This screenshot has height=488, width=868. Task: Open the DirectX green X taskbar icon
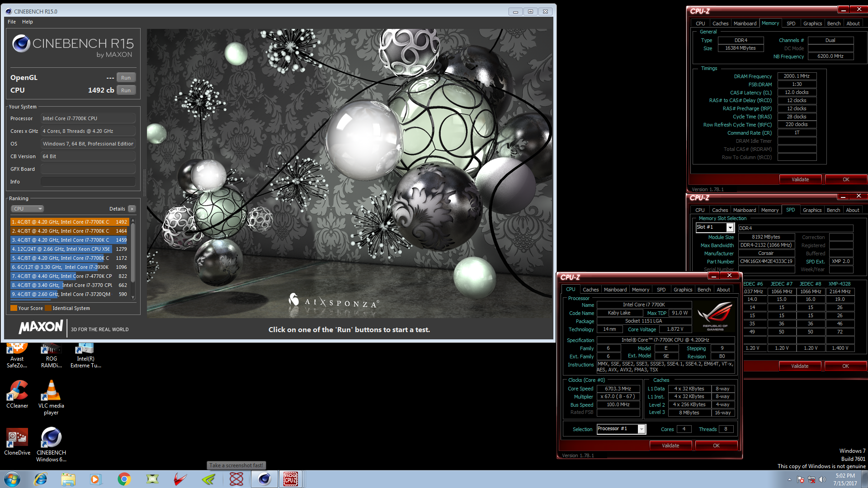[x=152, y=479]
